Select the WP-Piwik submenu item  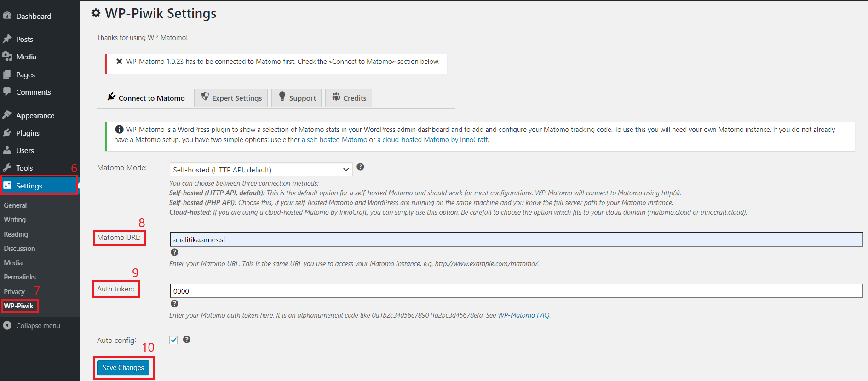click(19, 306)
